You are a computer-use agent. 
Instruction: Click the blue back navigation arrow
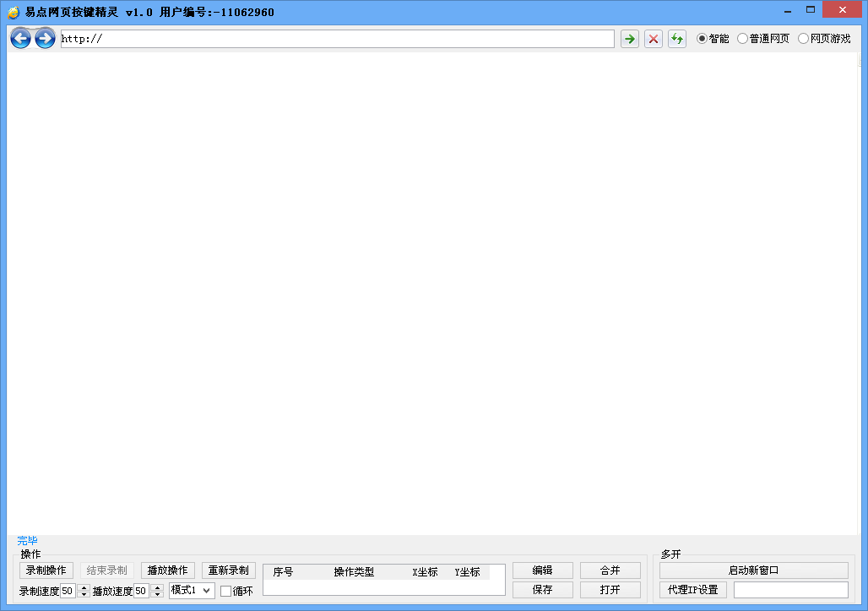click(x=20, y=38)
